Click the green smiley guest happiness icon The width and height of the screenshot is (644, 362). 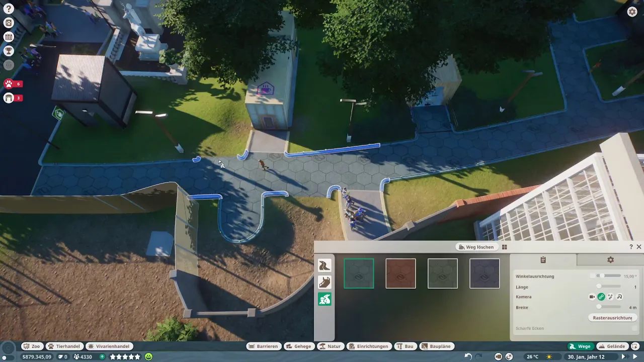pos(148,356)
